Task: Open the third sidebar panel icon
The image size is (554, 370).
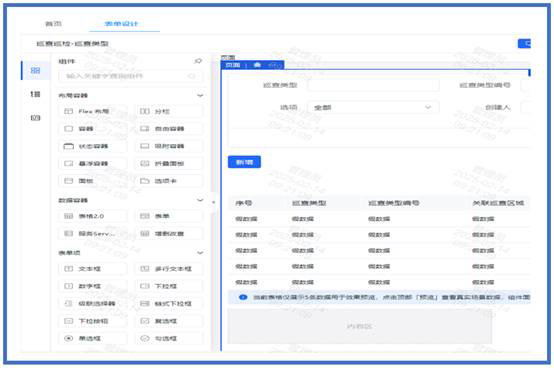Action: [x=35, y=118]
